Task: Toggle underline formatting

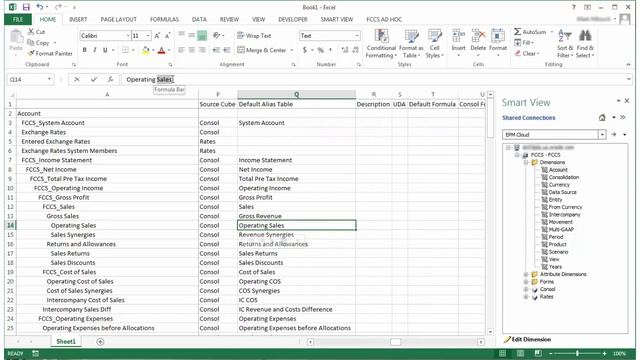Action: (105, 50)
